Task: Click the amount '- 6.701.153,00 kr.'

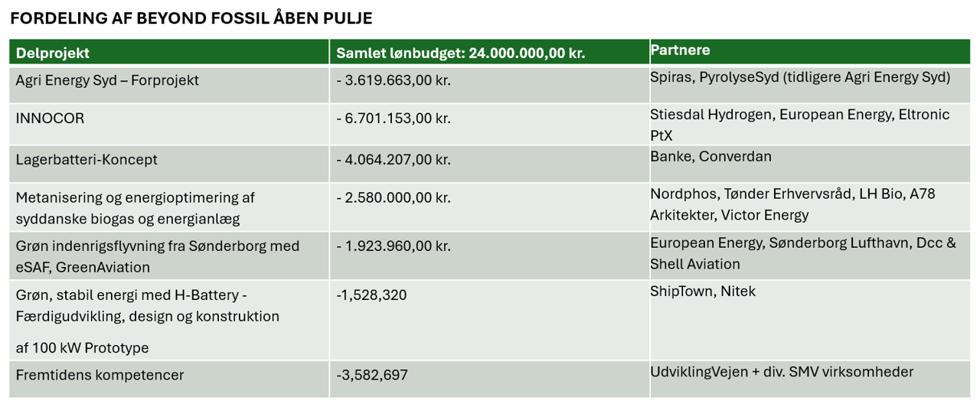Action: coord(394,119)
